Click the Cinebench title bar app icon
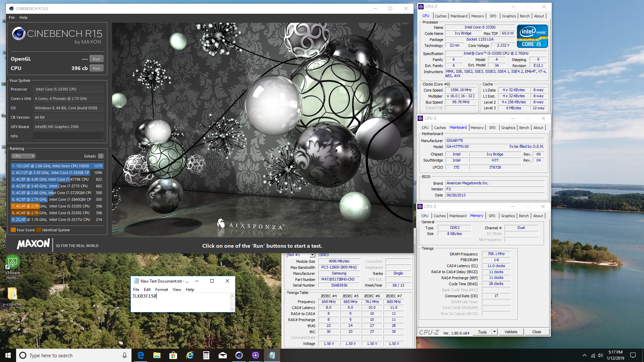Screen dimensions: 644x362 click(x=11, y=8)
